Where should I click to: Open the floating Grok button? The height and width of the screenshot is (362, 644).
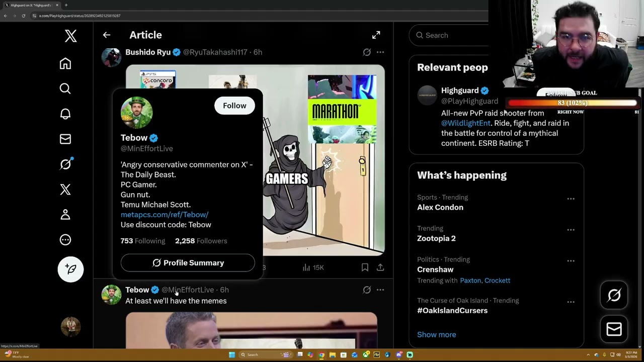614,295
